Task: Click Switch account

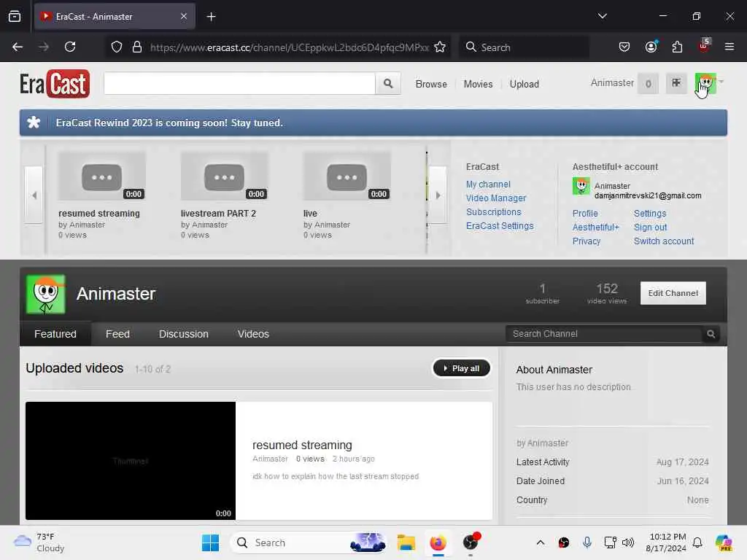Action: pyautogui.click(x=664, y=241)
